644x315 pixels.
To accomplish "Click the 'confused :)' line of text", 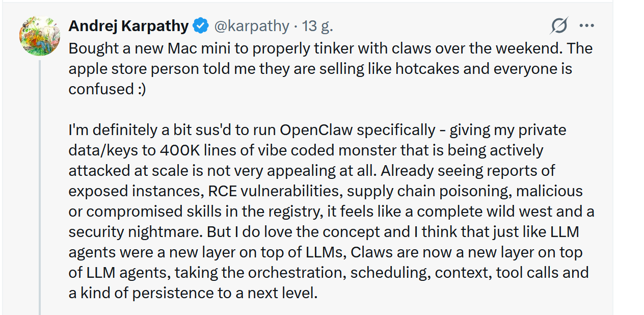I will pos(107,89).
